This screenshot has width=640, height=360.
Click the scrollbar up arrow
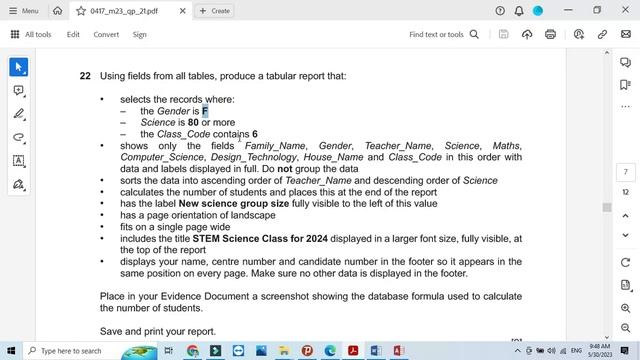pyautogui.click(x=607, y=53)
